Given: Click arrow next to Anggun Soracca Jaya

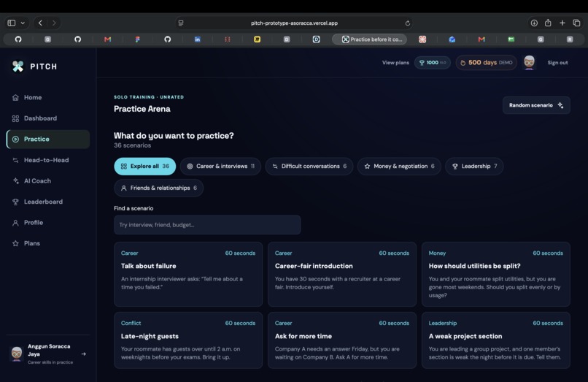Looking at the screenshot, I should [84, 354].
